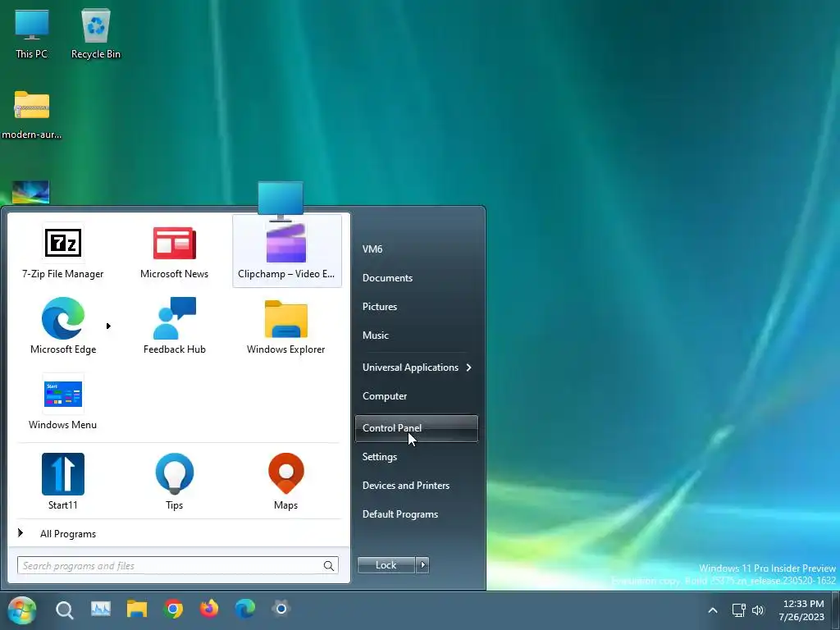Open taskbar Search icon
This screenshot has width=840, height=630.
(x=64, y=609)
